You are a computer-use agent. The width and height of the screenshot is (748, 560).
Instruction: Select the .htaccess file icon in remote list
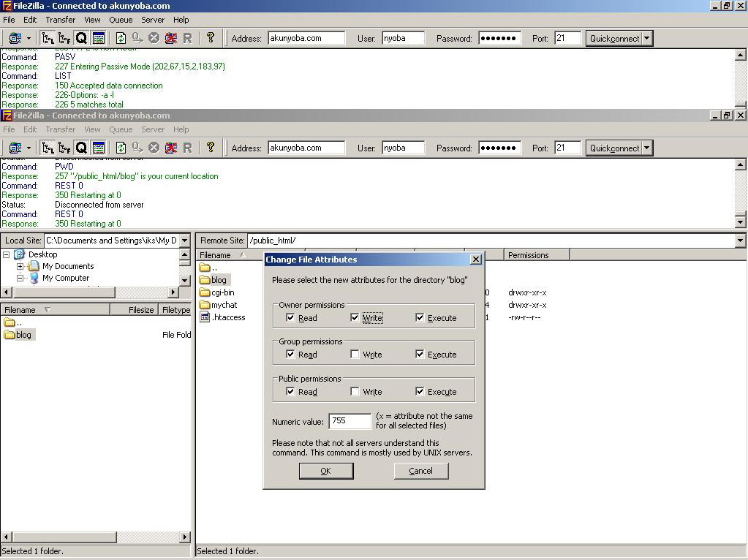tap(205, 317)
